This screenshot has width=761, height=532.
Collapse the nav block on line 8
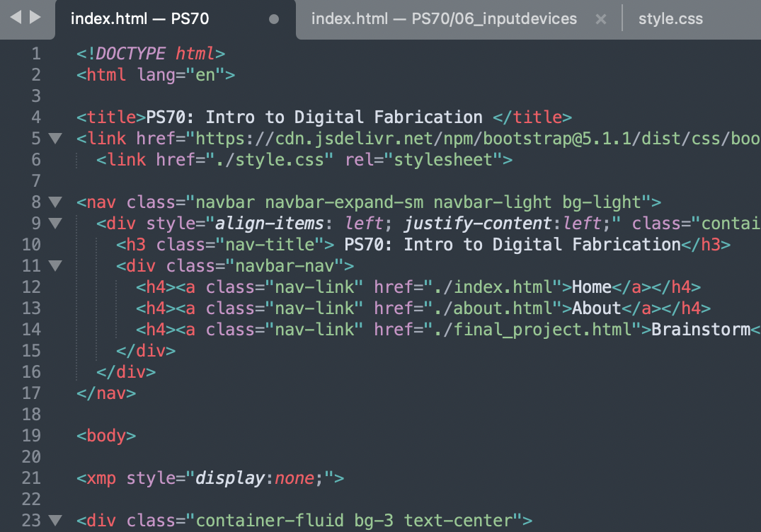[x=56, y=202]
